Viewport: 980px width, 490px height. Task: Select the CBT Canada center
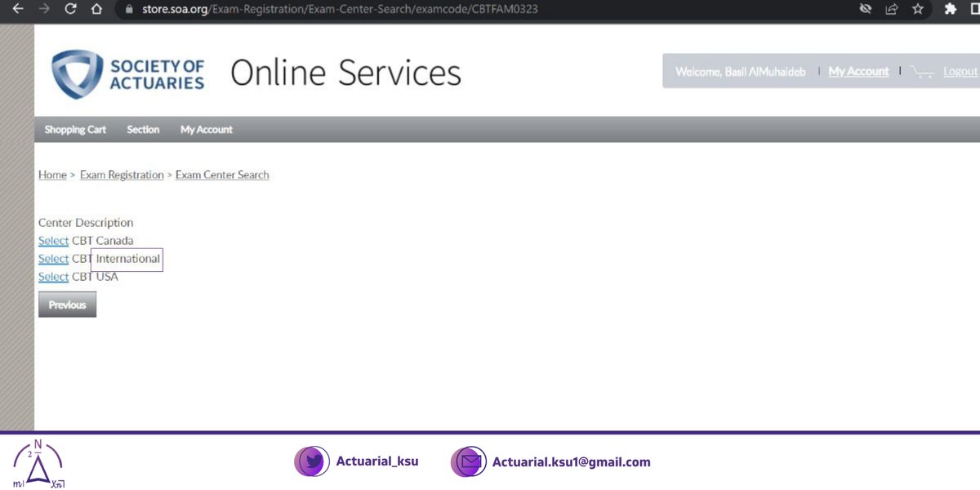53,241
